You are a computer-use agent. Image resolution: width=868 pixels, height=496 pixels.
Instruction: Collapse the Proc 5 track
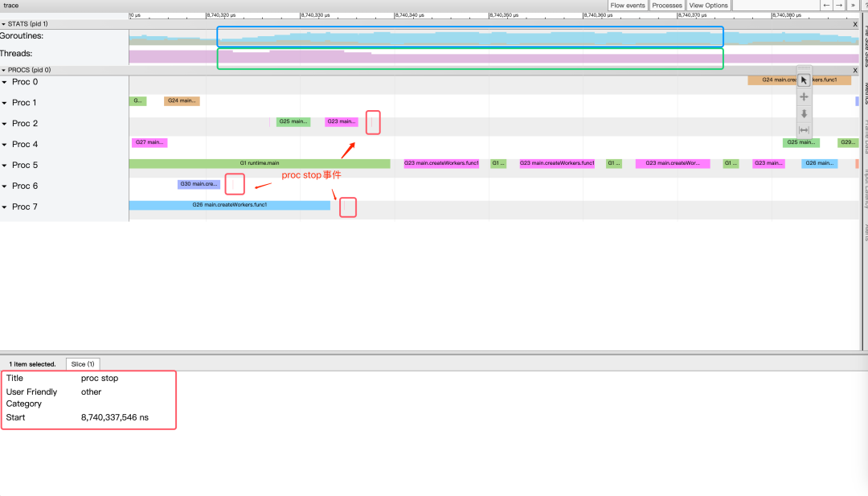click(5, 166)
